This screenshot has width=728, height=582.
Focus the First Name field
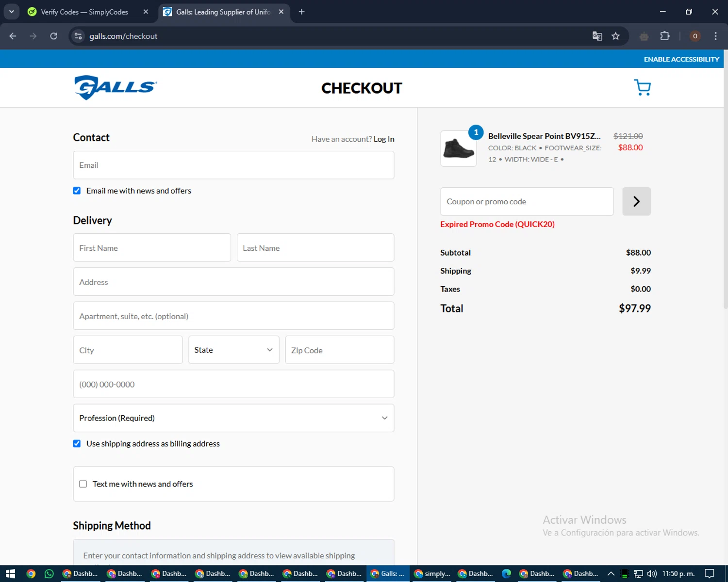tap(152, 248)
